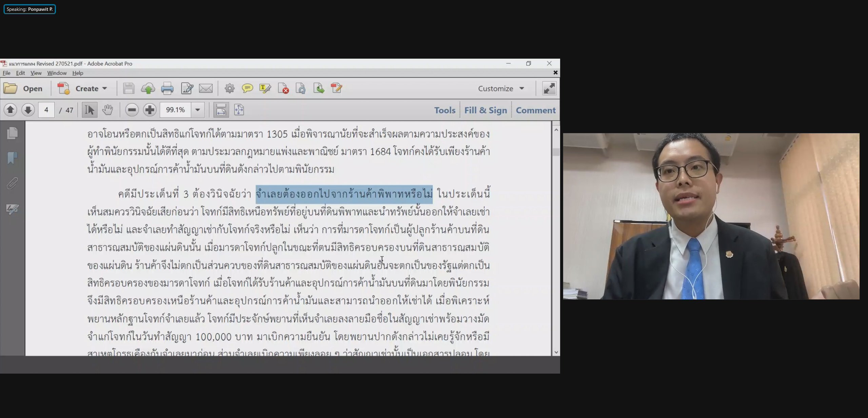Viewport: 868px width, 418px height.
Task: Open the View menu
Action: click(x=36, y=73)
